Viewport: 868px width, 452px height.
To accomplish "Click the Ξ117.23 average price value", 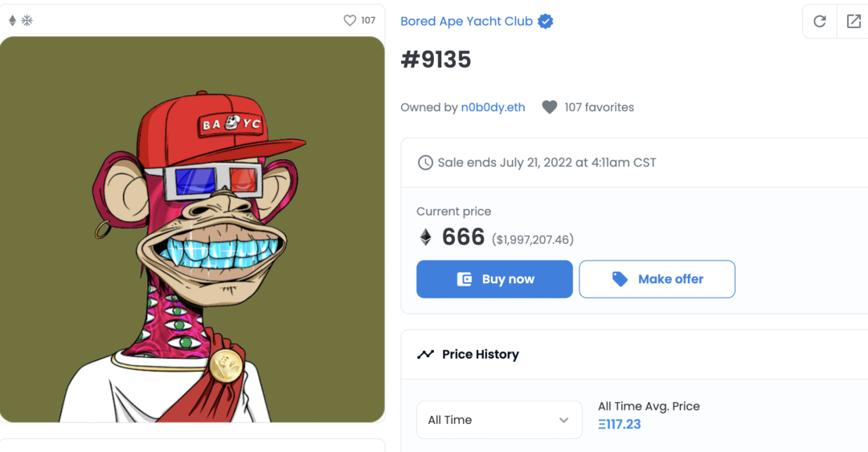I will [620, 424].
